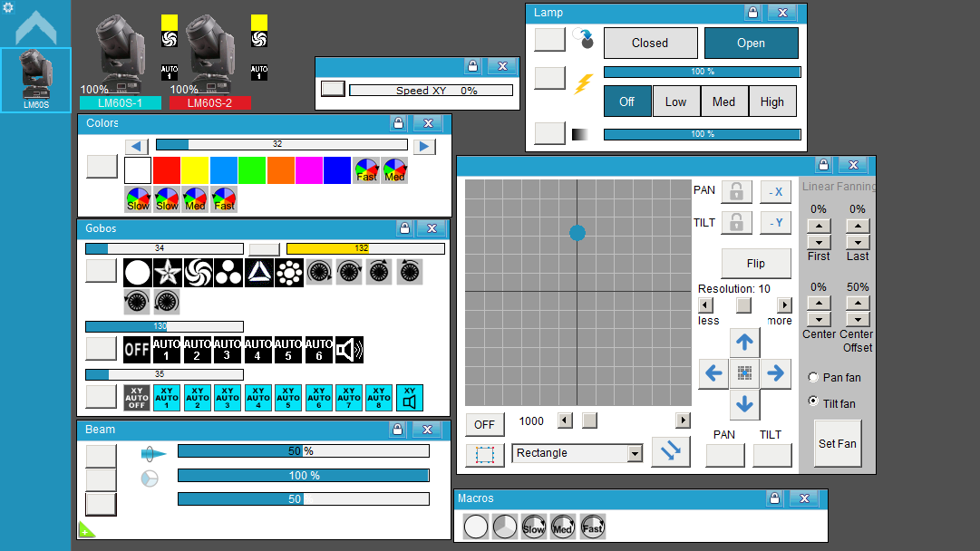980x551 pixels.
Task: Move position down with the arrow
Action: (x=744, y=405)
